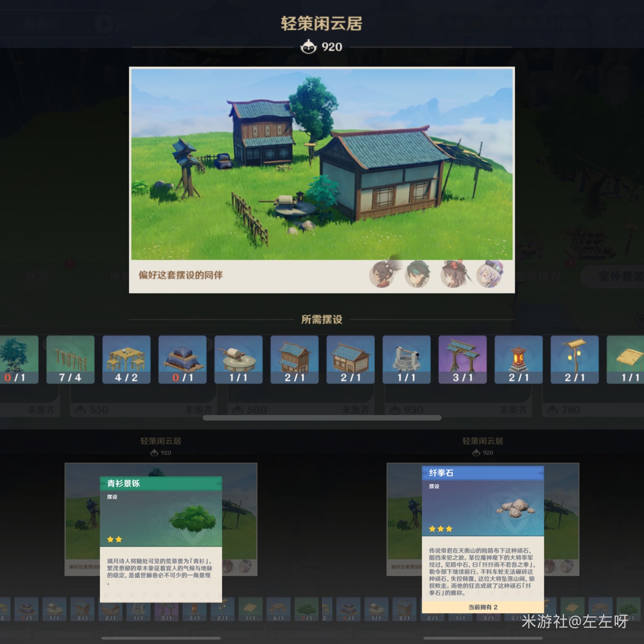
Task: Tap the trust rank icon beside the large 920
Action: click(308, 47)
